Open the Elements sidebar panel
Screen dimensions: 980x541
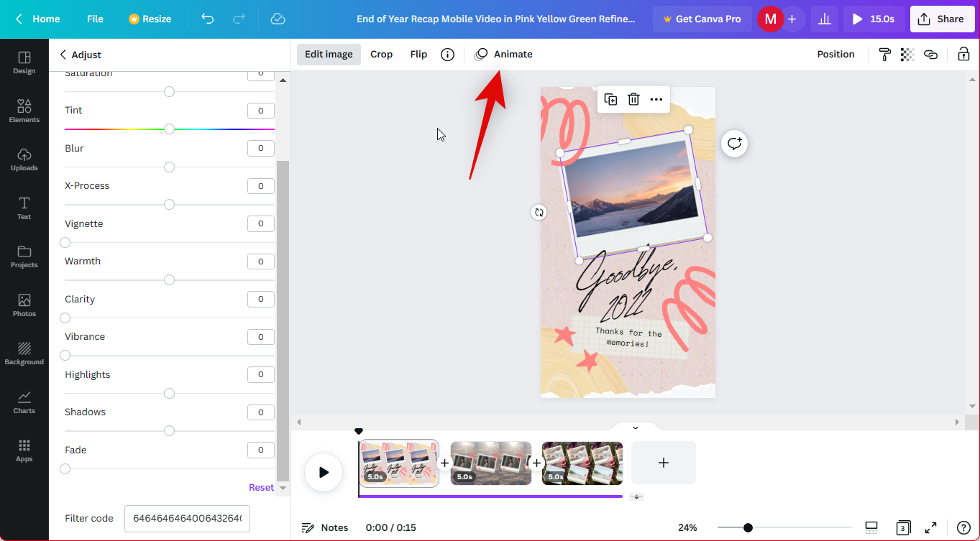(24, 111)
